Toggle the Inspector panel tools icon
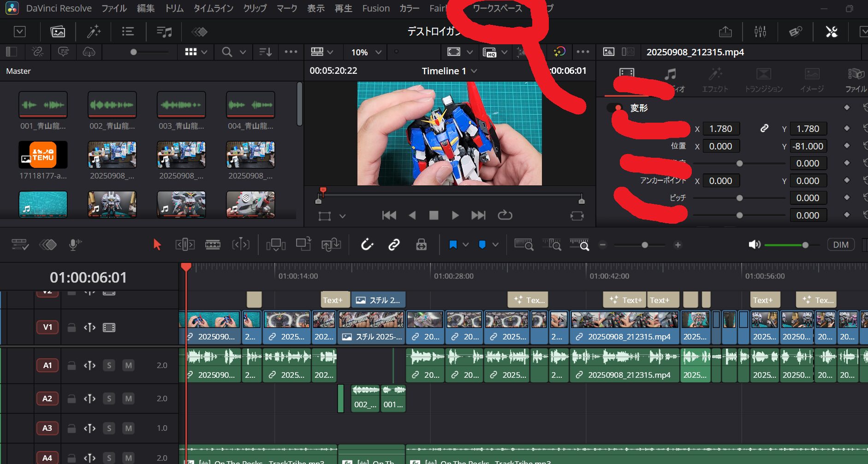Viewport: 868px width, 464px height. [x=832, y=31]
